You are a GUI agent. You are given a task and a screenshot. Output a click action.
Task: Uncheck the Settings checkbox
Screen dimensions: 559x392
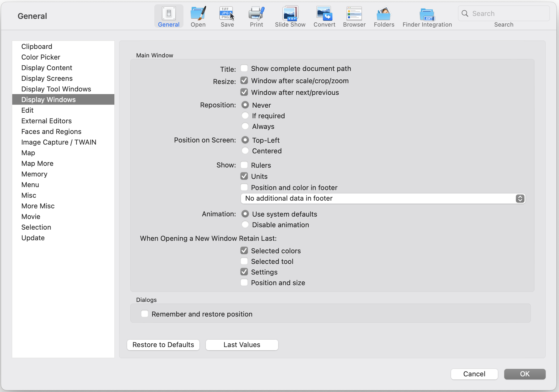coord(244,272)
